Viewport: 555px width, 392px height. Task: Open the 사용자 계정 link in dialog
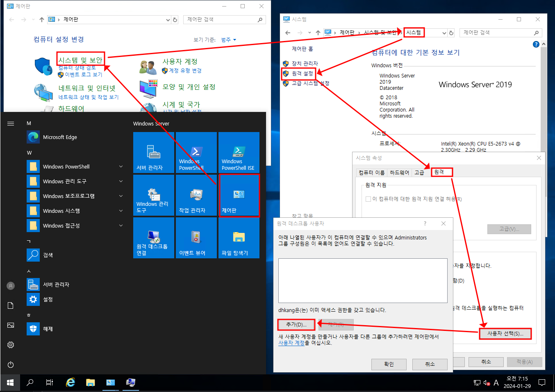(291, 343)
